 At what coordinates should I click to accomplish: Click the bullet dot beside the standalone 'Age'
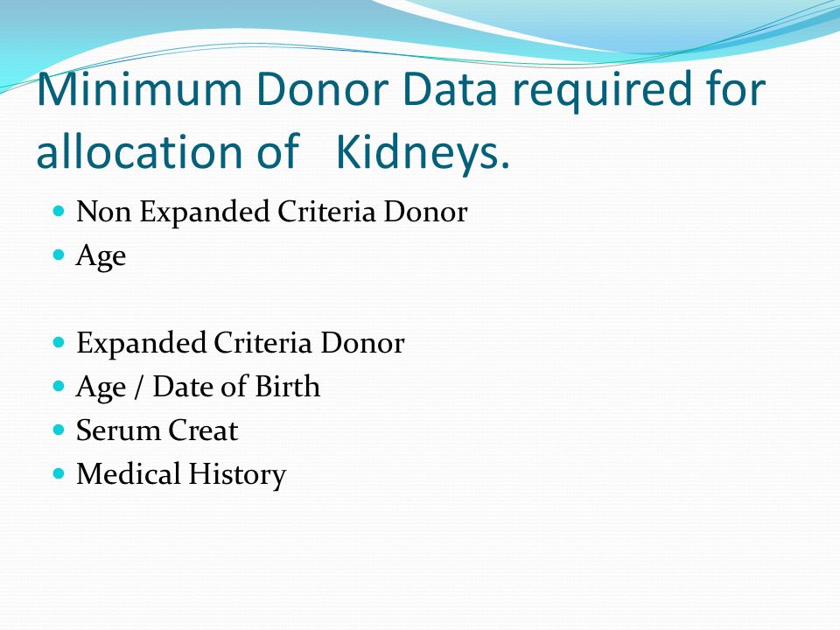click(59, 255)
